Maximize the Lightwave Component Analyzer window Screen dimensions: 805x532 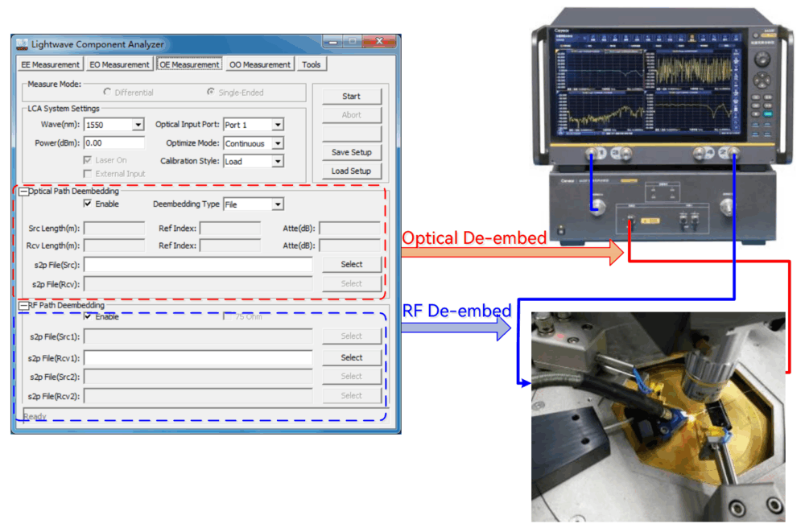point(352,42)
